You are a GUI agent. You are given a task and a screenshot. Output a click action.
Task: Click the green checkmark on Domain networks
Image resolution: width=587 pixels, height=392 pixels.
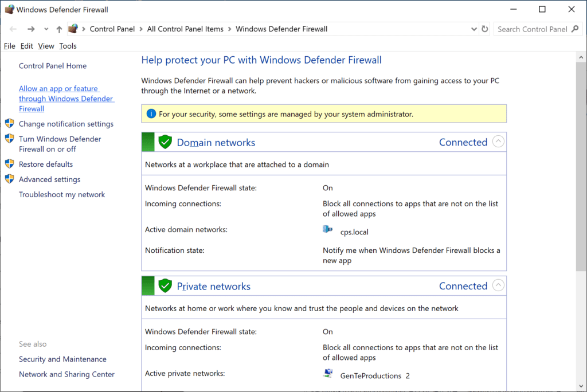(x=165, y=142)
